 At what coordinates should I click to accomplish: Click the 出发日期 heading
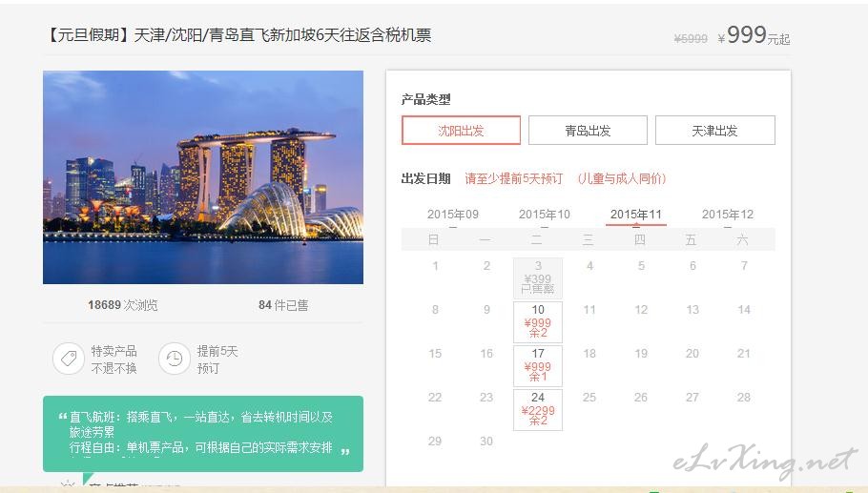[x=425, y=178]
